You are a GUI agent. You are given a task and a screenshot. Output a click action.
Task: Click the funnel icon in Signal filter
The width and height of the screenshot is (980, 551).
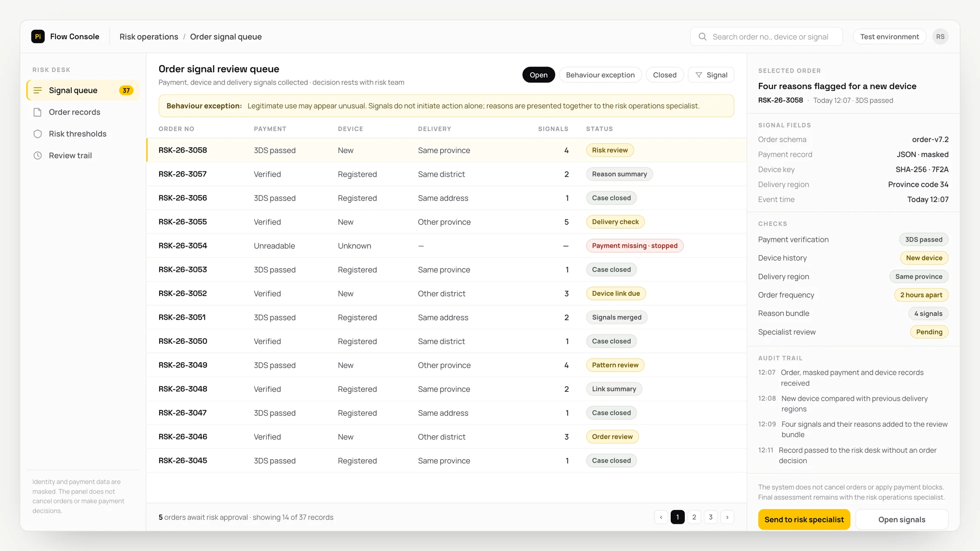[x=699, y=75]
